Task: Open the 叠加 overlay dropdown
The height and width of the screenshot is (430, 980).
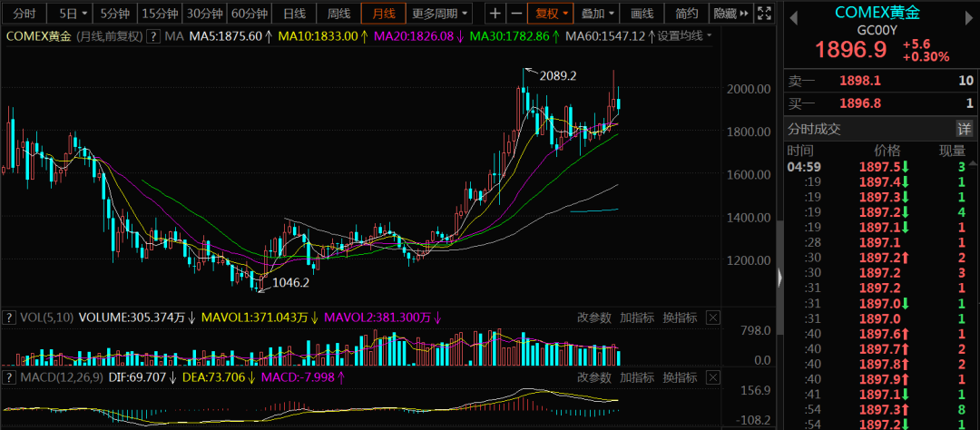Action: coord(597,13)
